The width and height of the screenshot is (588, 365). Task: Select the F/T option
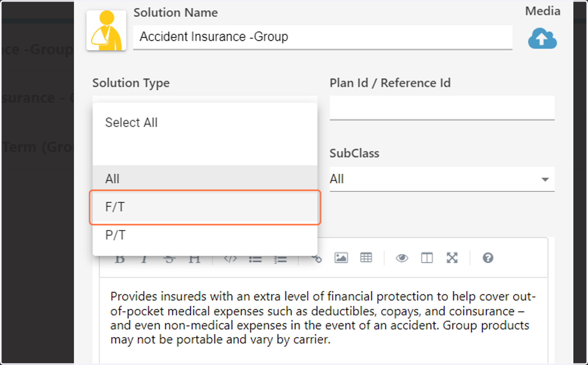(205, 208)
